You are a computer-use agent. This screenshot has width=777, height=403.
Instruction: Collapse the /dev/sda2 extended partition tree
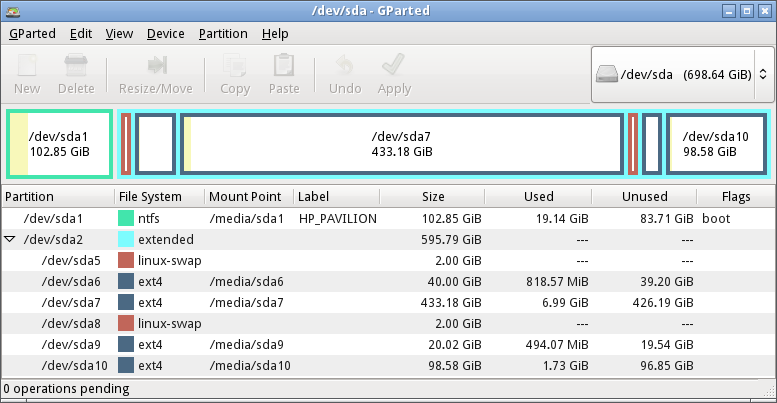tap(9, 239)
